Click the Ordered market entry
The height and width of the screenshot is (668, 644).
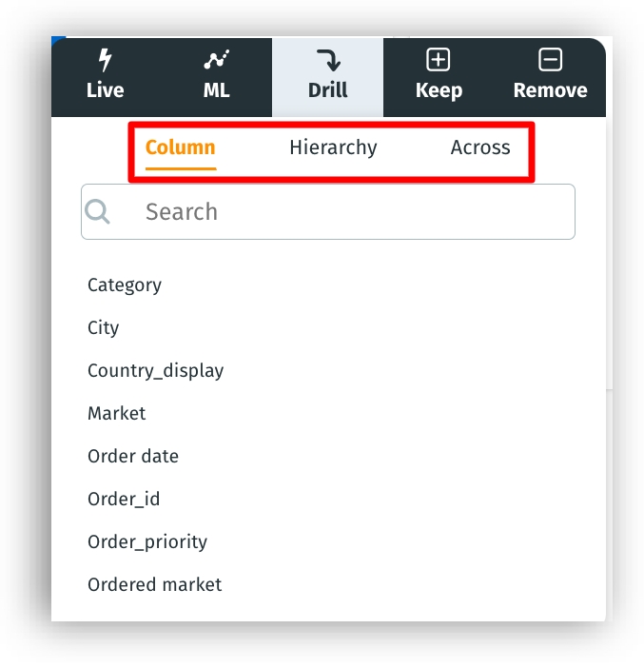pos(155,584)
